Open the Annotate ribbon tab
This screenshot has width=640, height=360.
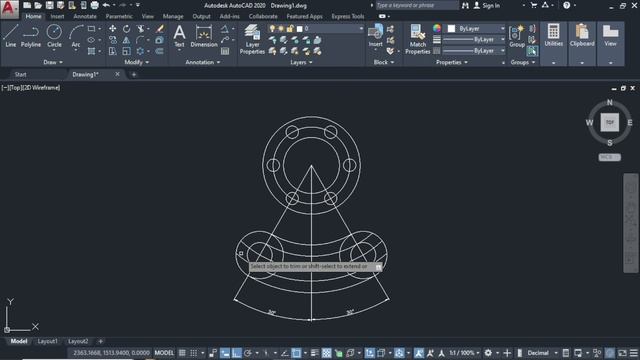(x=85, y=16)
